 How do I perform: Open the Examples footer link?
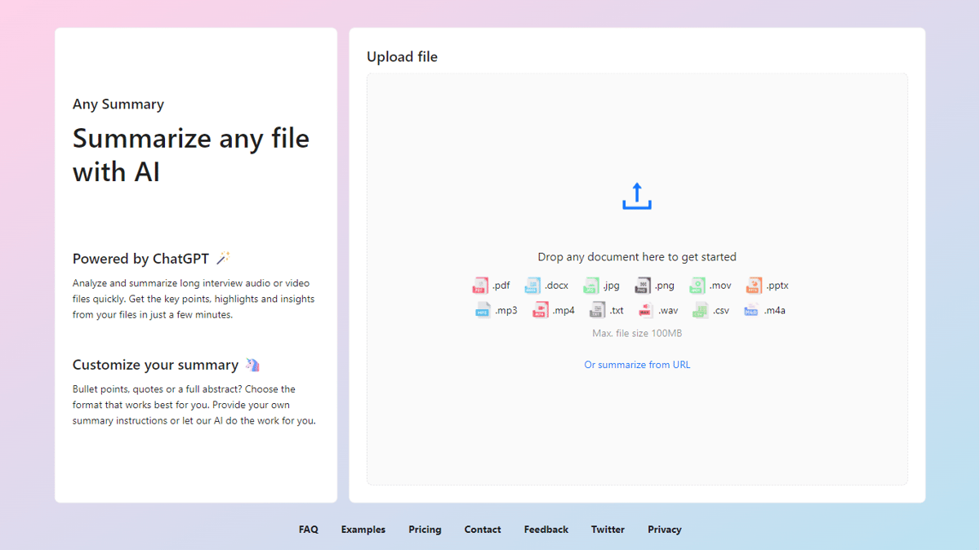pos(363,530)
